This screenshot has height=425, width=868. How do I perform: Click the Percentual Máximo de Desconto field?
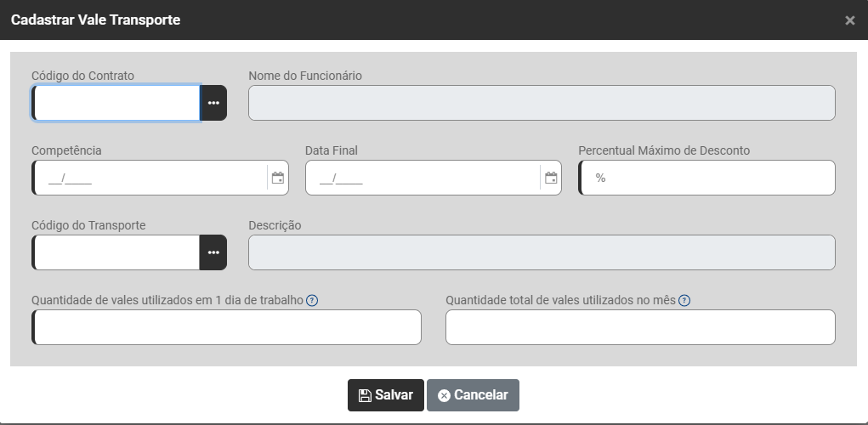(x=707, y=178)
